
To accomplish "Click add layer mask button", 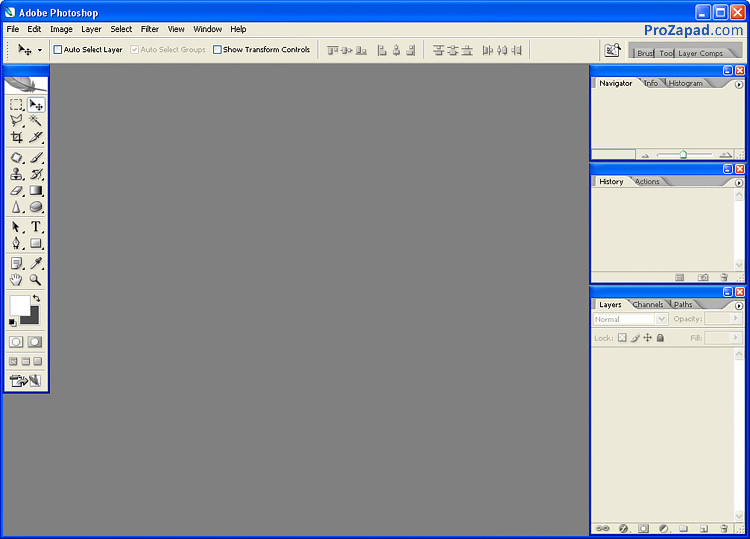I will pos(643,528).
